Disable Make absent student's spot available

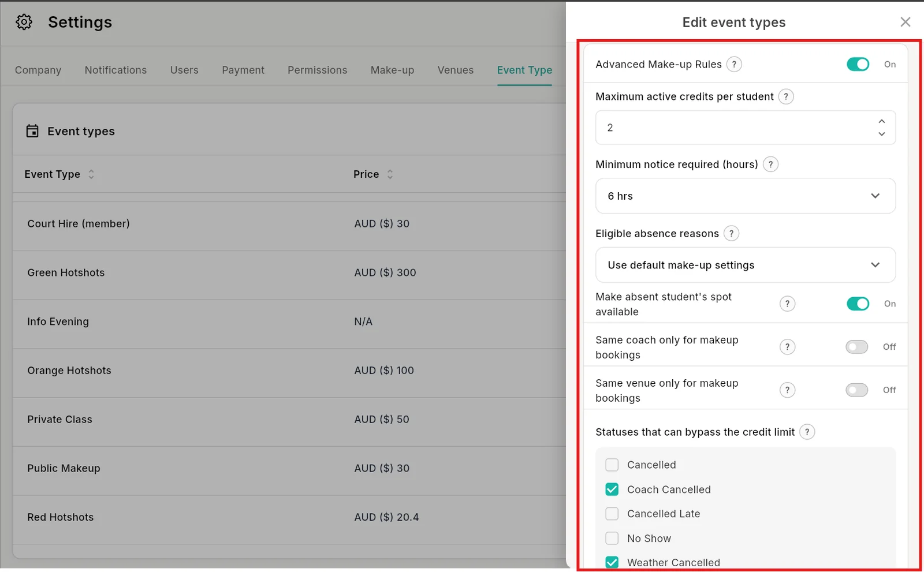pyautogui.click(x=858, y=304)
